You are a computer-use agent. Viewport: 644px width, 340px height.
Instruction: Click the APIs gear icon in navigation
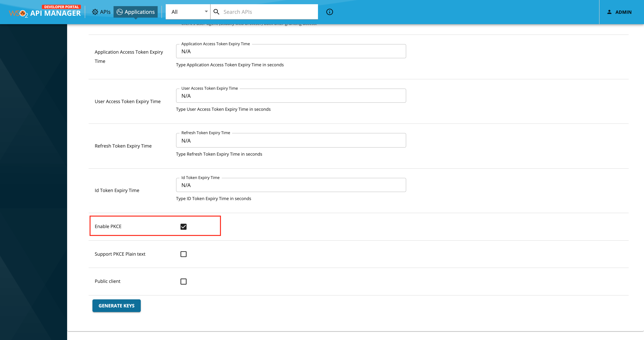point(95,12)
